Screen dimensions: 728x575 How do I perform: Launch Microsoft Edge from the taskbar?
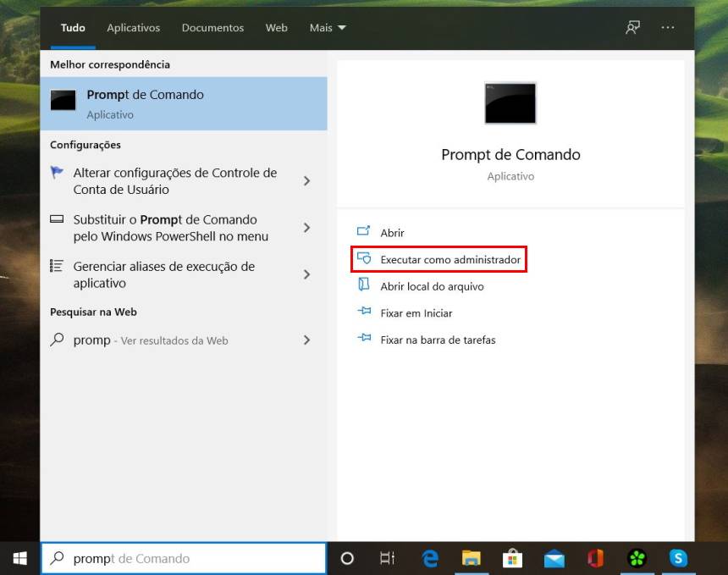coord(430,558)
